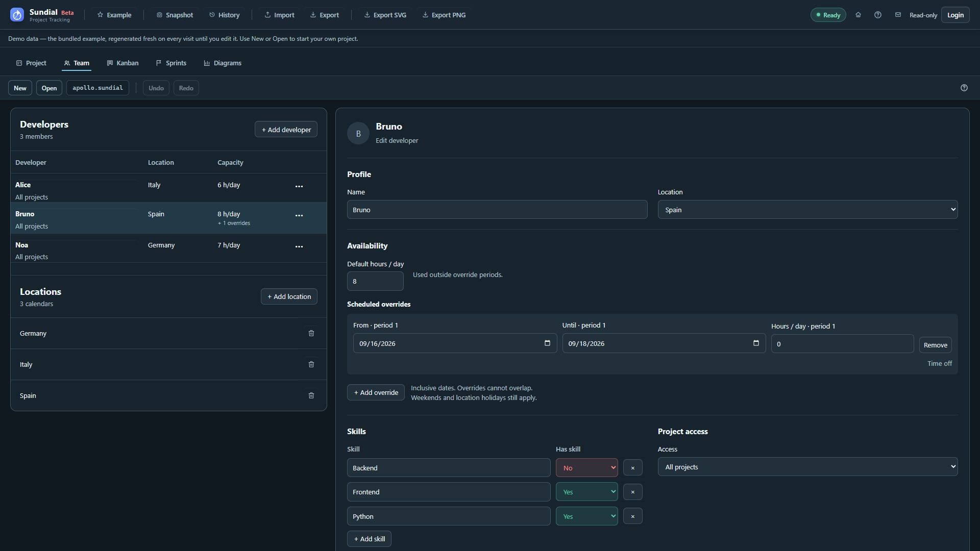Change Backend has-skill dropdown
980x551 pixels.
[x=587, y=468]
